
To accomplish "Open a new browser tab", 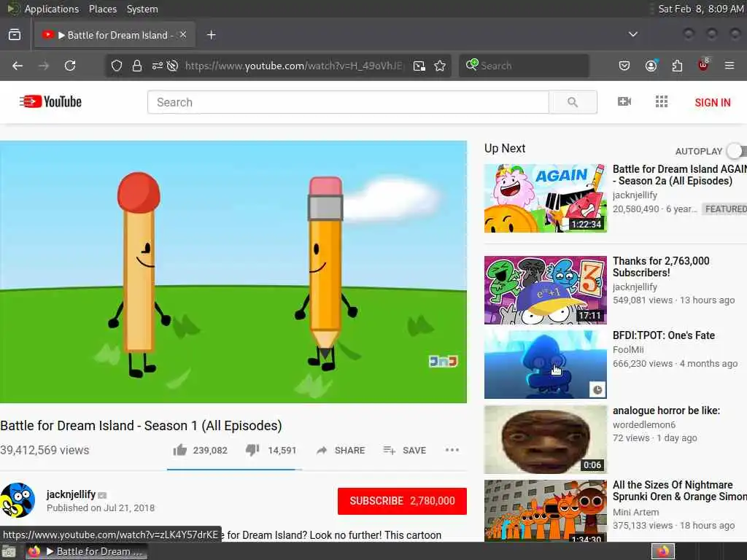I will point(212,35).
